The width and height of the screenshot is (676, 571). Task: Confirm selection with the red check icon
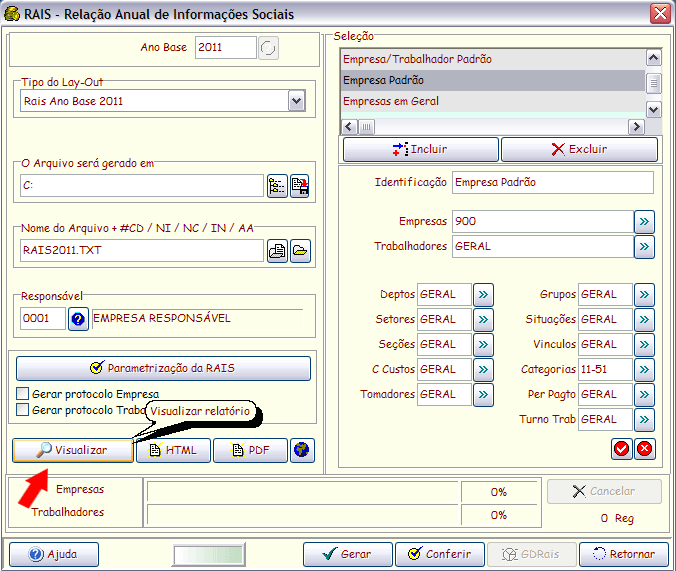621,449
